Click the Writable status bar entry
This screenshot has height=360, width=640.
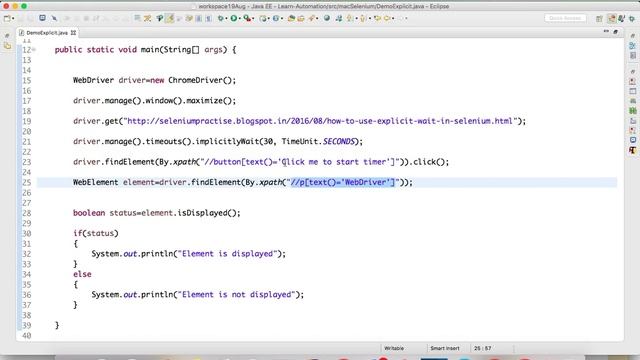394,348
